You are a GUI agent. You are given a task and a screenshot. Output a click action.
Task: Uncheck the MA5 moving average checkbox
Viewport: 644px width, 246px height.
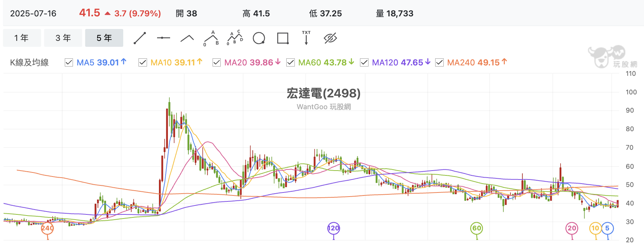pos(69,62)
